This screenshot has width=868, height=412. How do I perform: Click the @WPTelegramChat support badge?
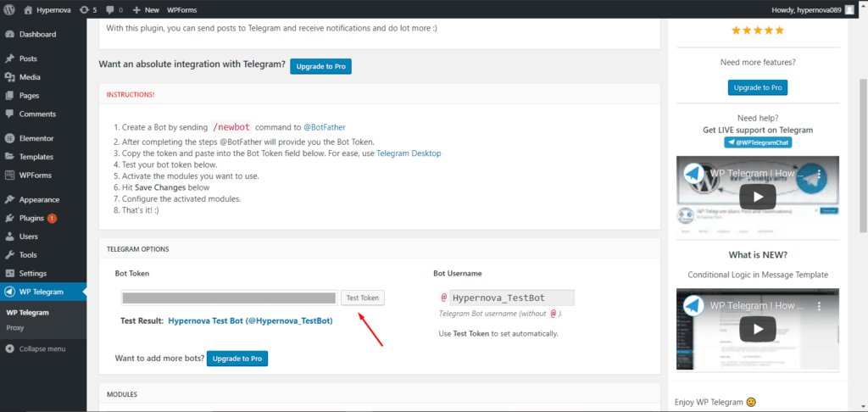point(758,143)
